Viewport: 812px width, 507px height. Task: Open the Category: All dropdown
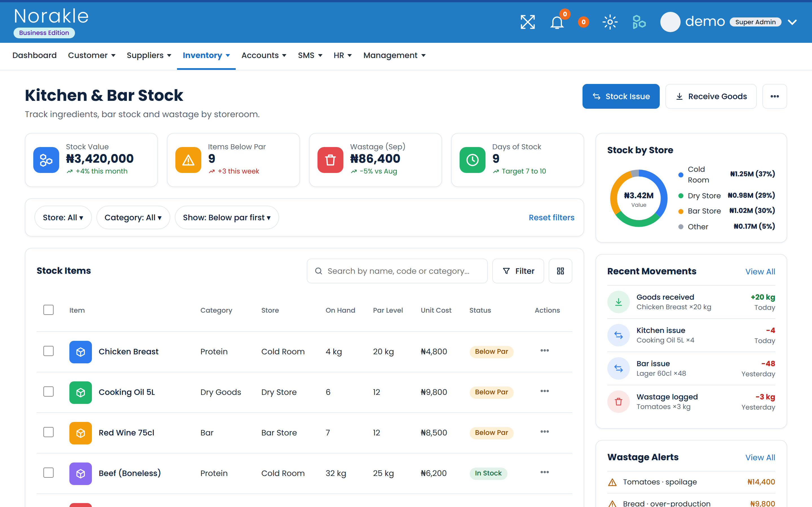[133, 218]
